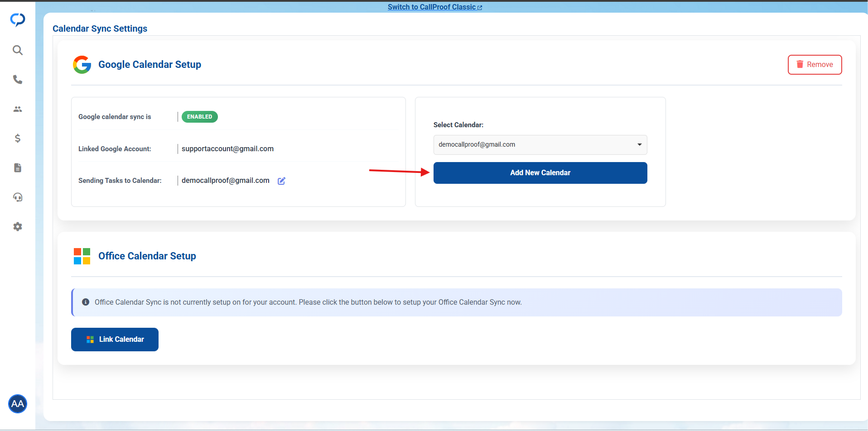Image resolution: width=868 pixels, height=431 pixels.
Task: Click the Link Calendar button
Action: (x=115, y=340)
